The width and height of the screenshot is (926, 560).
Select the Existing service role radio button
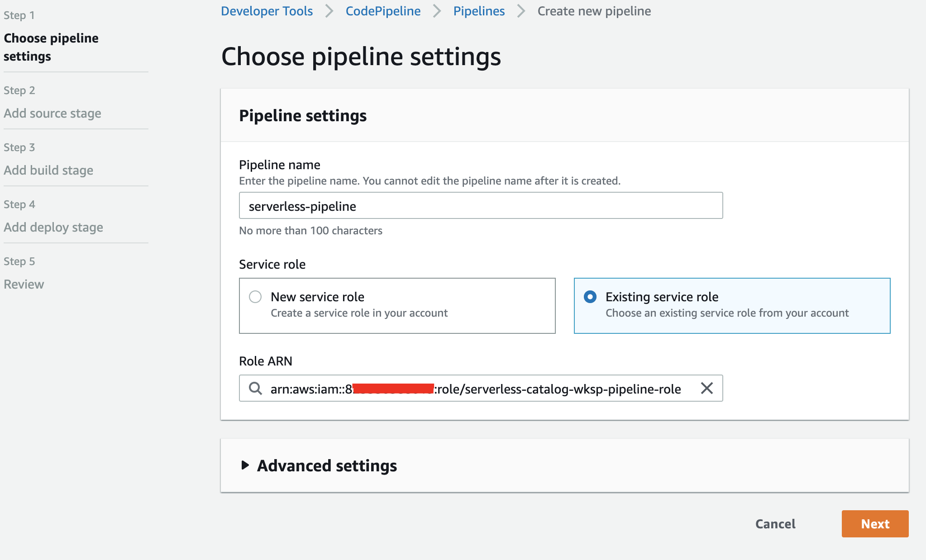(x=590, y=297)
